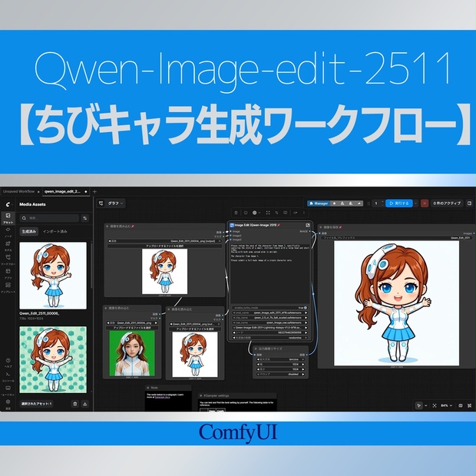The height and width of the screenshot is (476, 476).
Task: Select the インポート済み tab
Action: pos(55,231)
